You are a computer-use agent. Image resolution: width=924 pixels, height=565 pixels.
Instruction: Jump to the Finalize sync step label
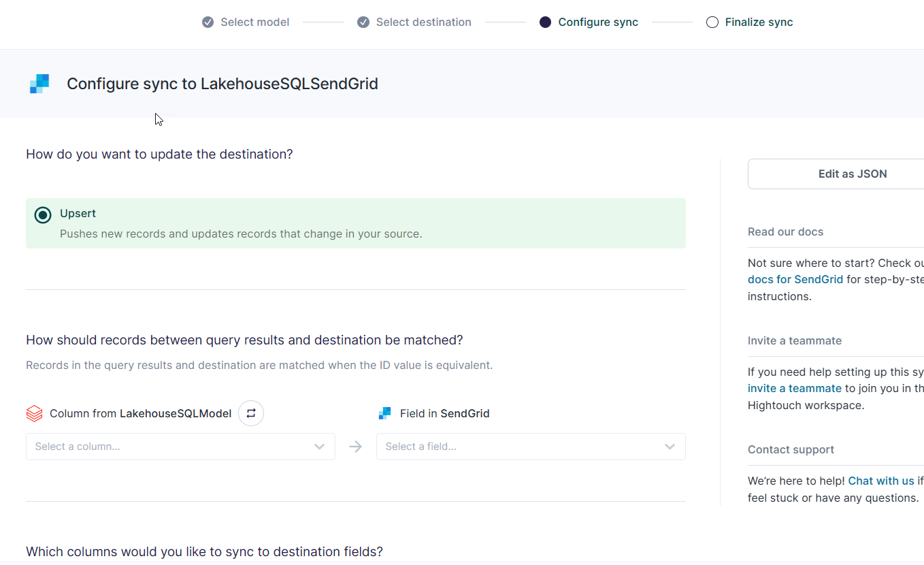tap(759, 22)
